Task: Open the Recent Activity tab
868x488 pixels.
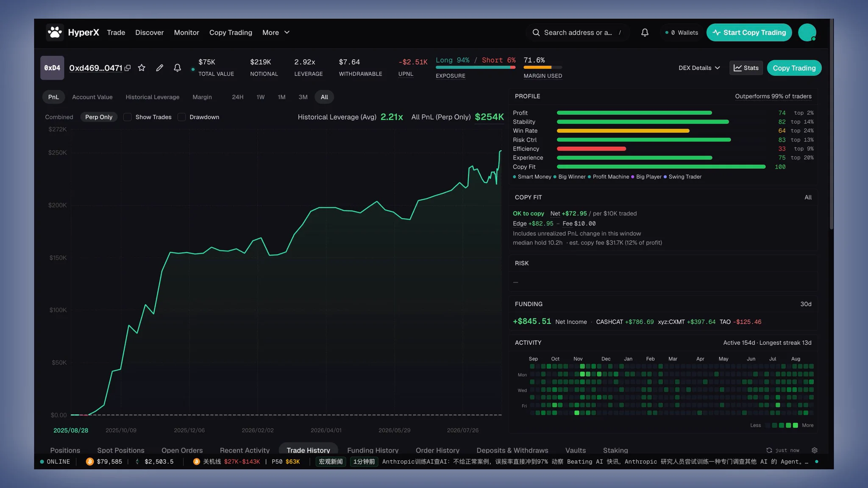Action: pyautogui.click(x=245, y=450)
